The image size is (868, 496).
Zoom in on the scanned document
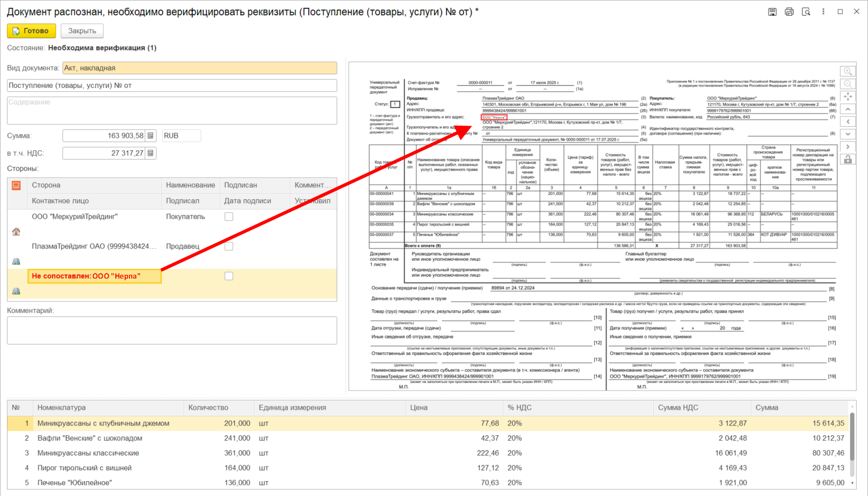[848, 72]
